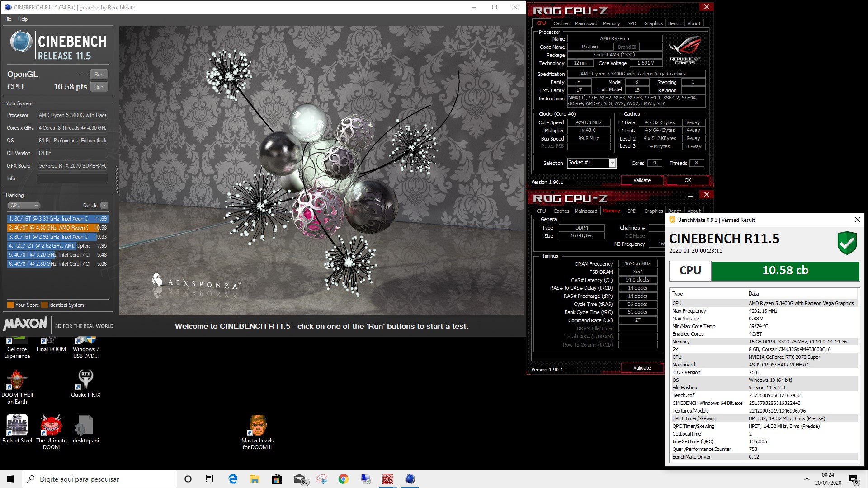
Task: Select the BIOS Version row in BenchMate
Action: [764, 372]
